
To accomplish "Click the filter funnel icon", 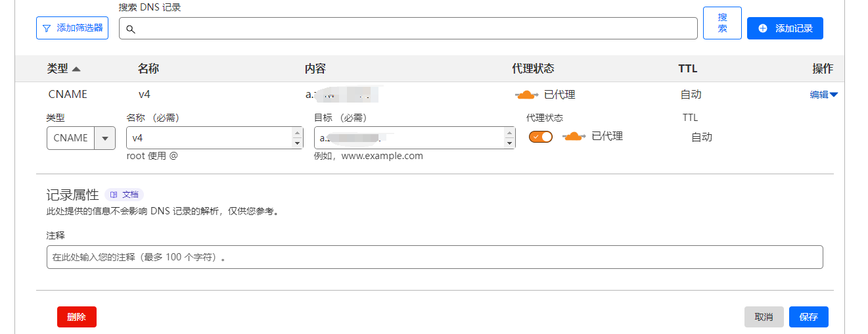I will click(x=46, y=28).
